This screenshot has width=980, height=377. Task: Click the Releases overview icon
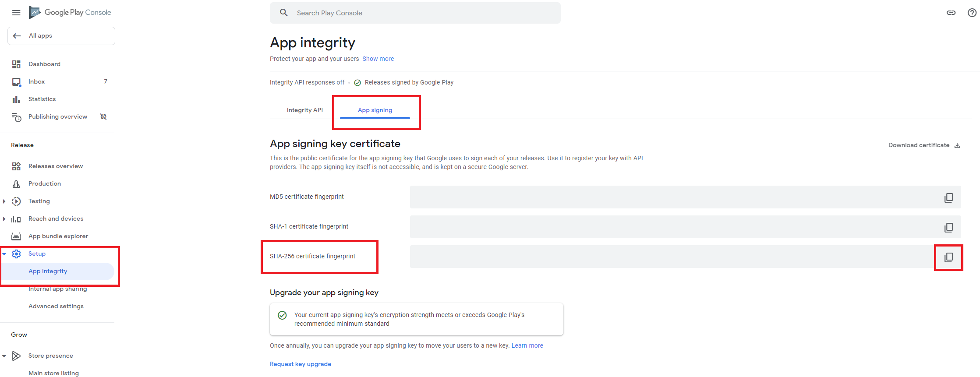click(16, 166)
